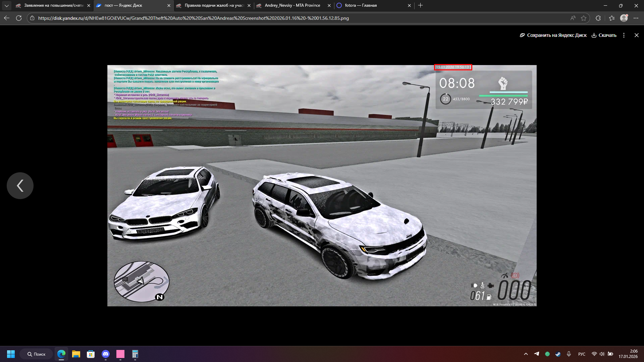
Task: Click the address bar URL
Action: tap(193, 18)
